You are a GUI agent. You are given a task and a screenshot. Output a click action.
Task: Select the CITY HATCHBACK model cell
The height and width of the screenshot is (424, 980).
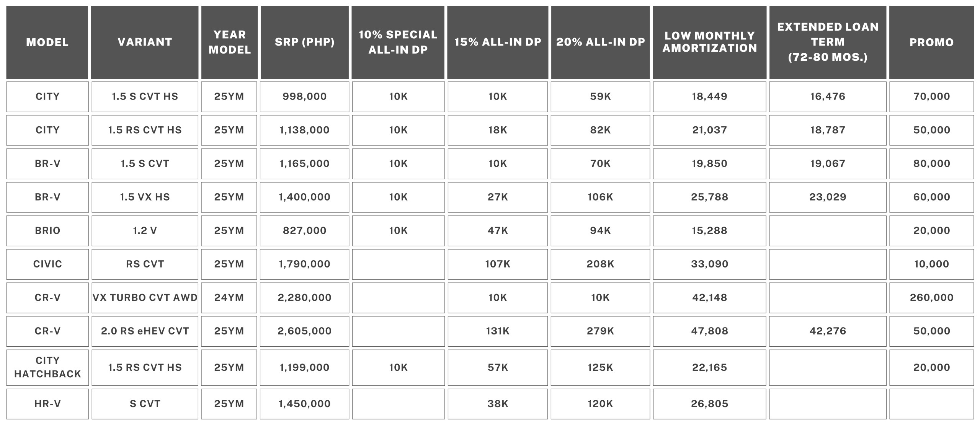pyautogui.click(x=47, y=367)
